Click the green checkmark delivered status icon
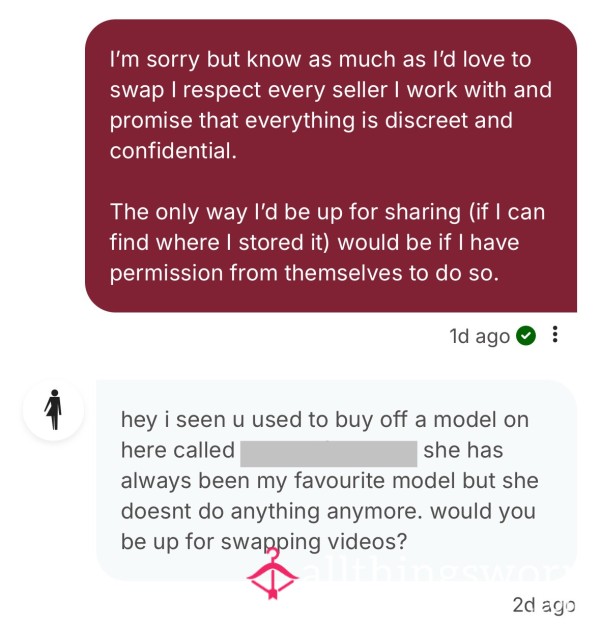 [526, 336]
